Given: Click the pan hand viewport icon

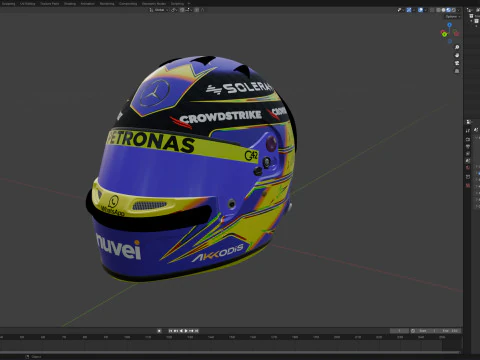Looking at the screenshot, I should [457, 55].
